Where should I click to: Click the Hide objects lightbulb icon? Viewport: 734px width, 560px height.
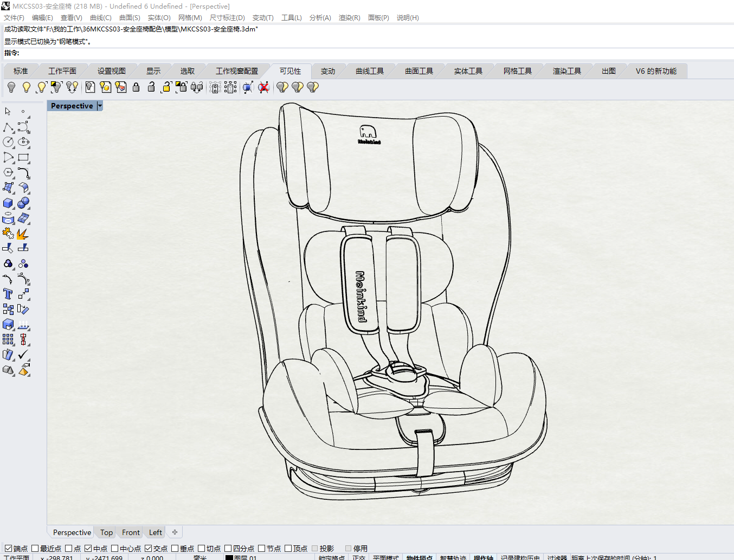[11, 87]
